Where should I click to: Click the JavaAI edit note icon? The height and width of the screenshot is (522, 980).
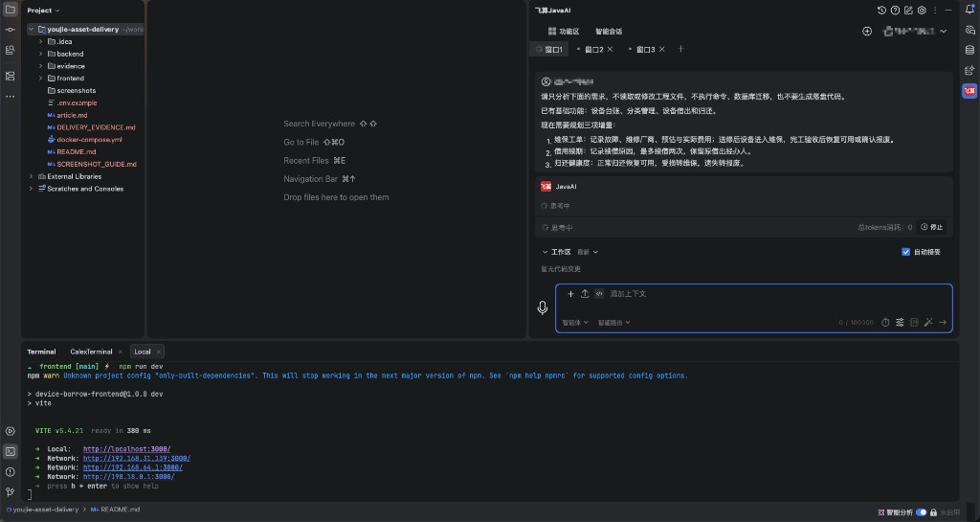[908, 10]
